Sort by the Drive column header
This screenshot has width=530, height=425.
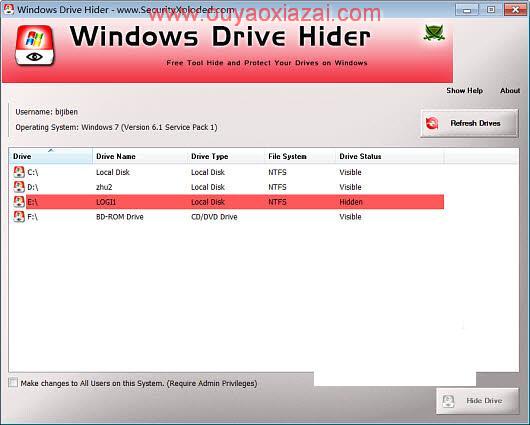(x=51, y=156)
